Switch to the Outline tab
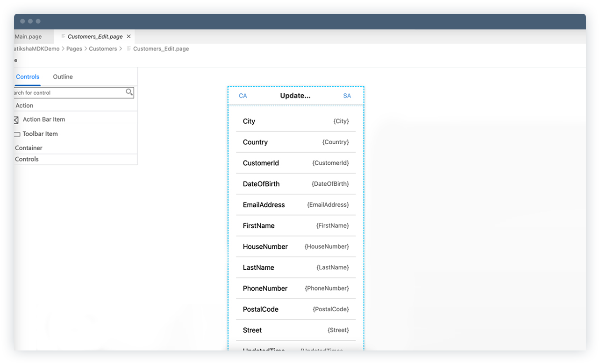 click(63, 77)
